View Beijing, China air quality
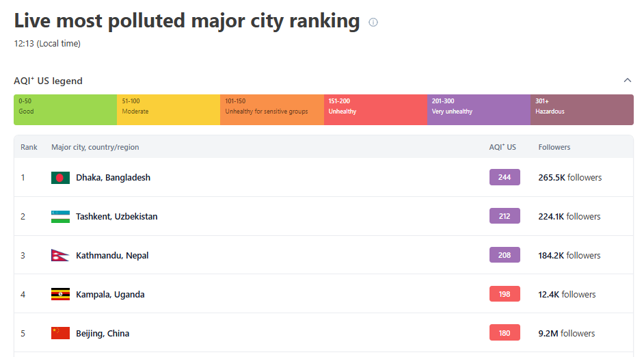 coord(103,334)
